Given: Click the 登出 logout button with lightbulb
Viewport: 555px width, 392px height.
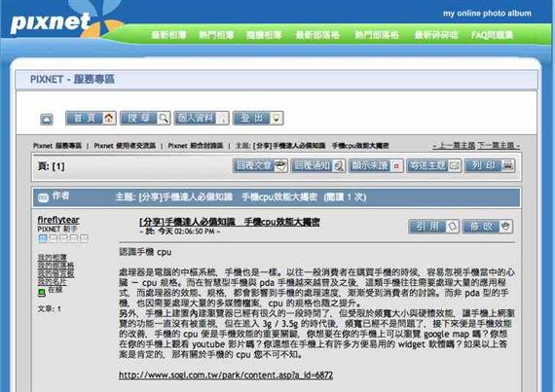Looking at the screenshot, I should 258,118.
